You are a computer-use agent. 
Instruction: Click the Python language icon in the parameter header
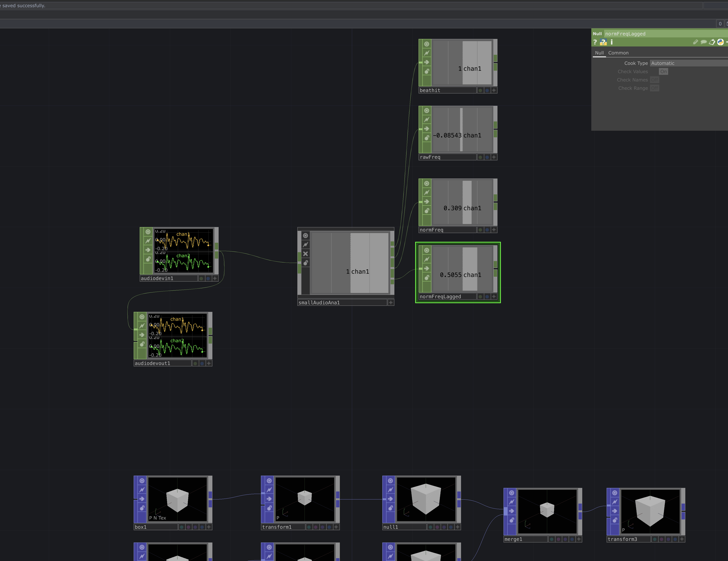coord(720,42)
